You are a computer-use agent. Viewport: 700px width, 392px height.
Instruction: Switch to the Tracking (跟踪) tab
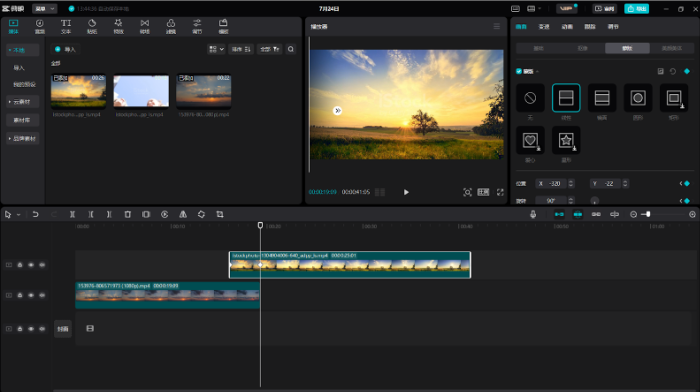[590, 27]
